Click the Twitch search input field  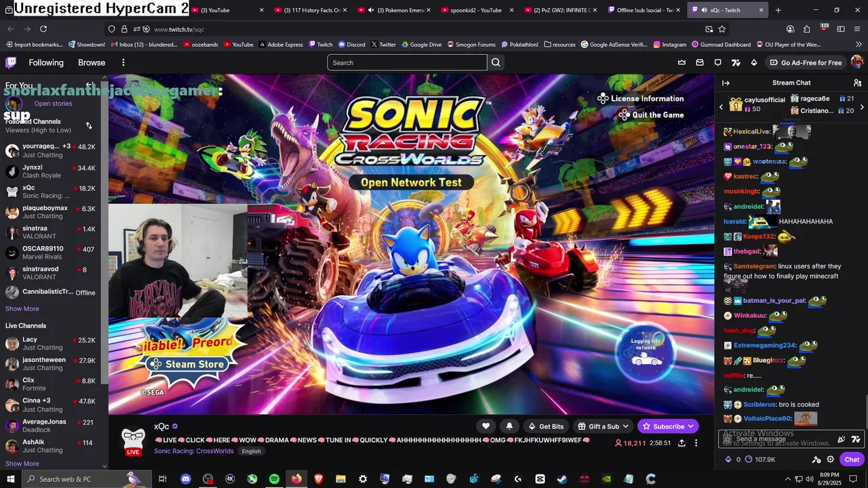click(407, 62)
